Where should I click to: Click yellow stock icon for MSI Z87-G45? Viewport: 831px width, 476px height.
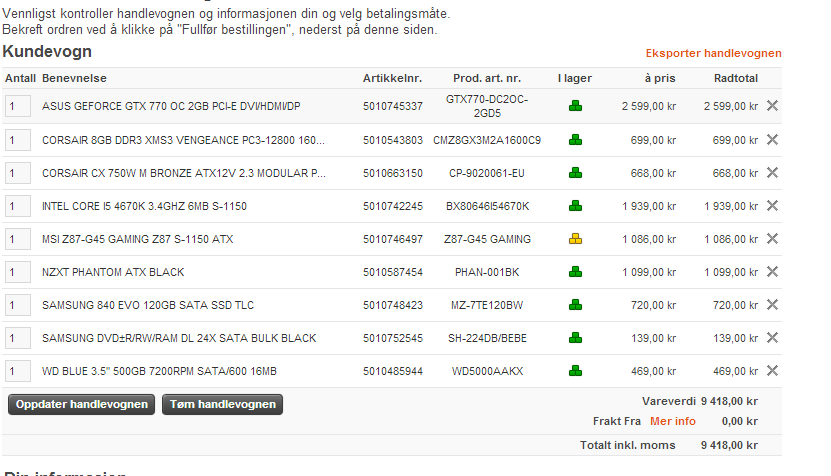click(575, 239)
